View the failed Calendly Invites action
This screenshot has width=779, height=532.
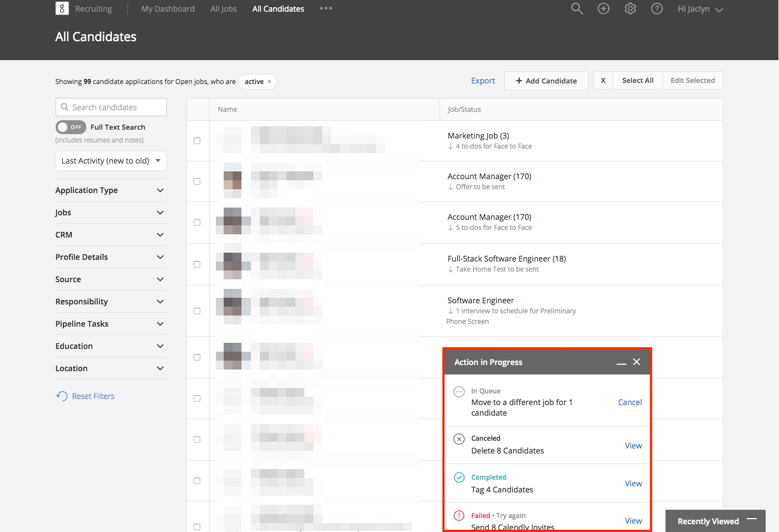(633, 521)
